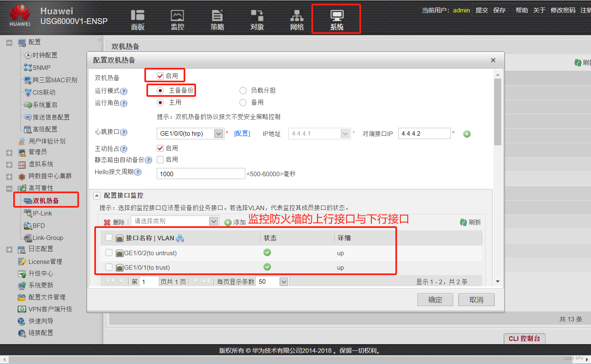Expand the 日志配置 tree node
Screen dimensions: 591x364
click(x=9, y=249)
